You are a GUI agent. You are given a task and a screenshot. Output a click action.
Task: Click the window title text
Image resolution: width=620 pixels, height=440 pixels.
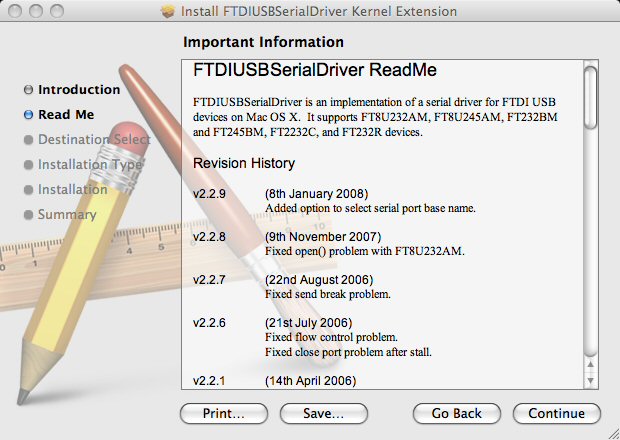(x=319, y=11)
